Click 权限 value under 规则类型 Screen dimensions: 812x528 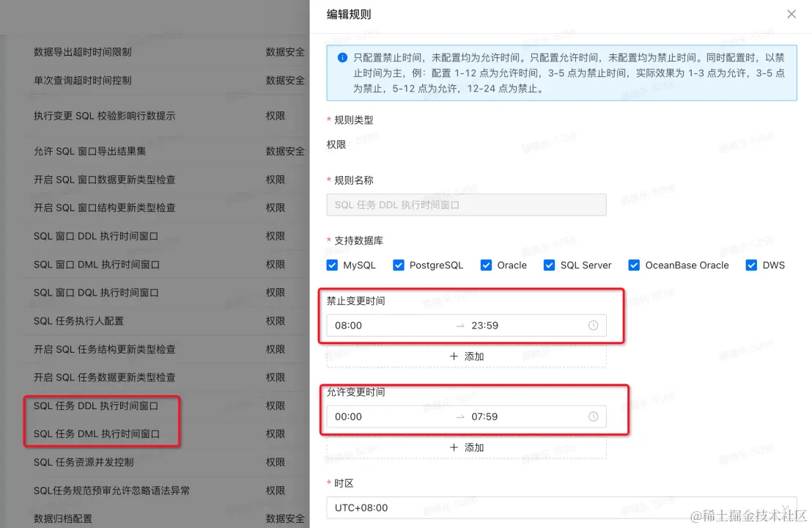(x=336, y=144)
